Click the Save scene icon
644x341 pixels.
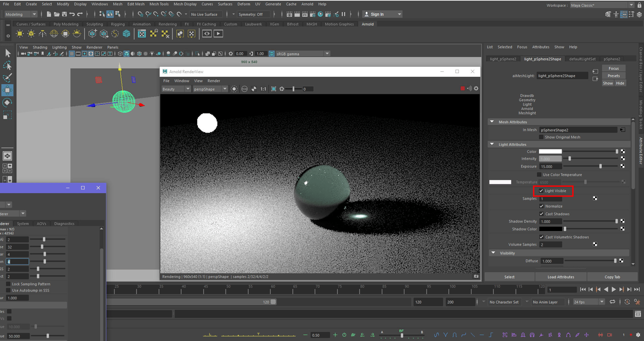pos(64,14)
